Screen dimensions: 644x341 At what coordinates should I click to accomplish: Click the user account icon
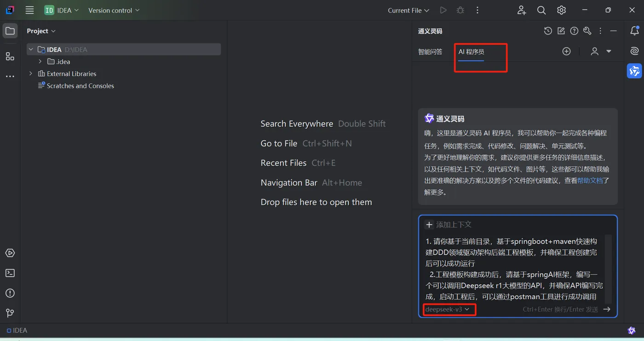[x=594, y=51]
